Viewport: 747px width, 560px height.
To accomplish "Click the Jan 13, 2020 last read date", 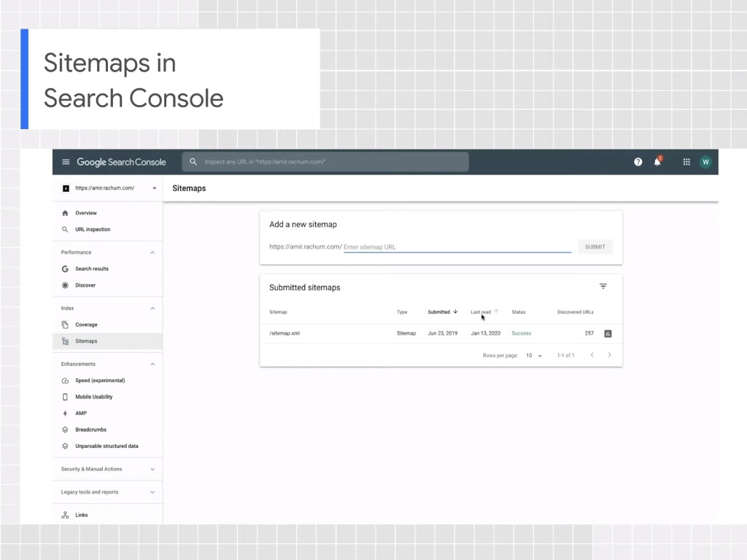I will pos(485,333).
